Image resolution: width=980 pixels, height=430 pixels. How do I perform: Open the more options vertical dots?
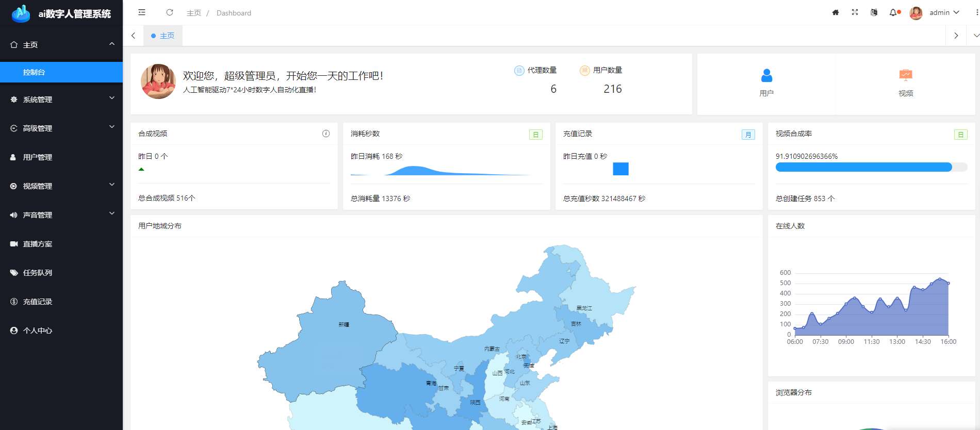pos(977,12)
